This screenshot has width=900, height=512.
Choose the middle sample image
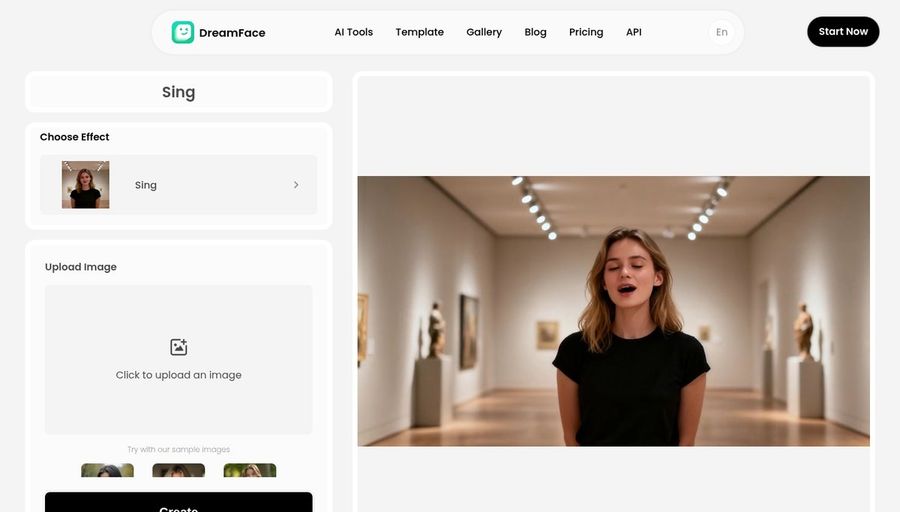(x=179, y=470)
